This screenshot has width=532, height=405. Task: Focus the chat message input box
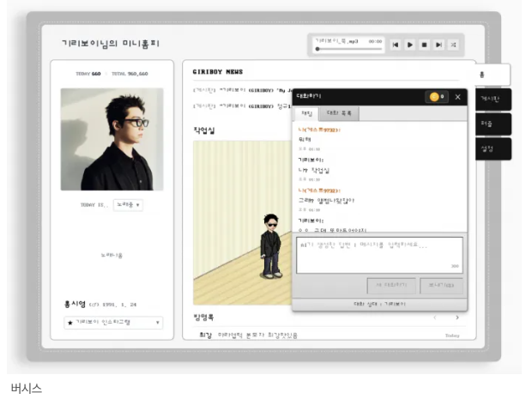click(x=379, y=255)
